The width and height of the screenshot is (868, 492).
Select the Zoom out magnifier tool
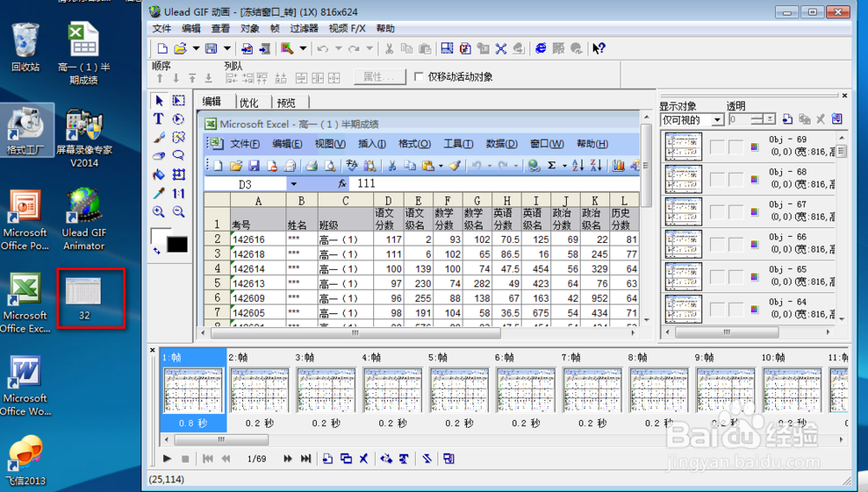178,212
